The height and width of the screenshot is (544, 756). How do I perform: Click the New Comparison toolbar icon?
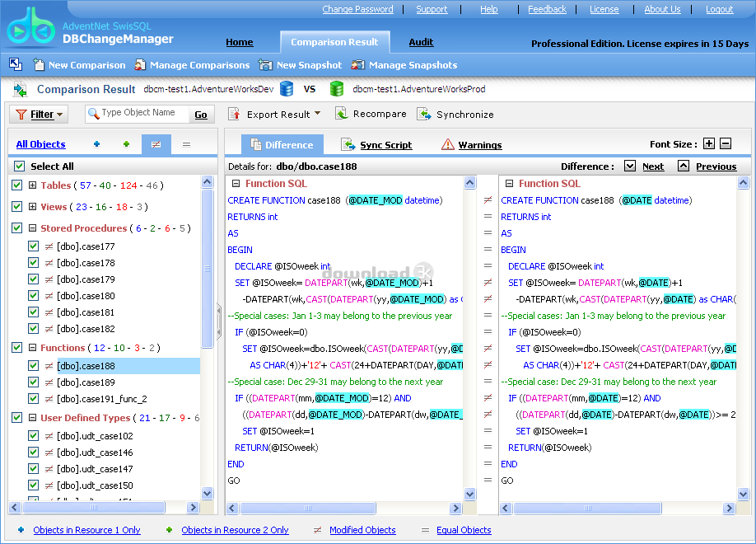tap(38, 64)
